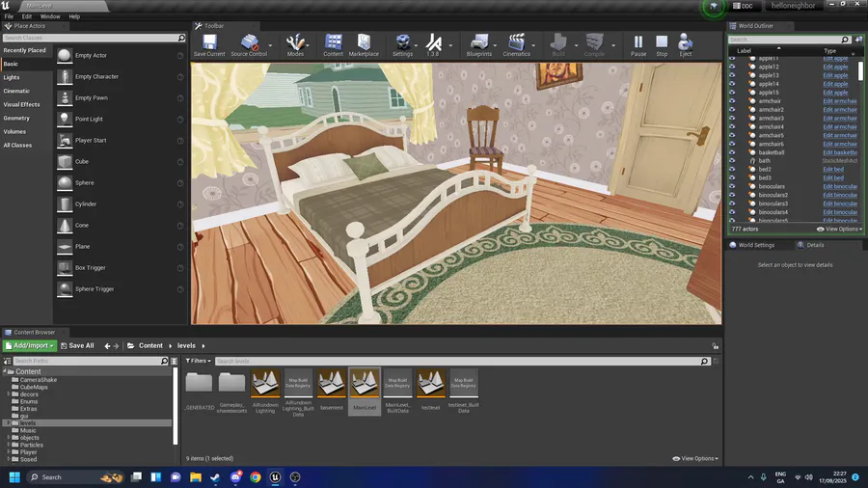Expand the objects folder in the tree
868x488 pixels.
[9, 438]
